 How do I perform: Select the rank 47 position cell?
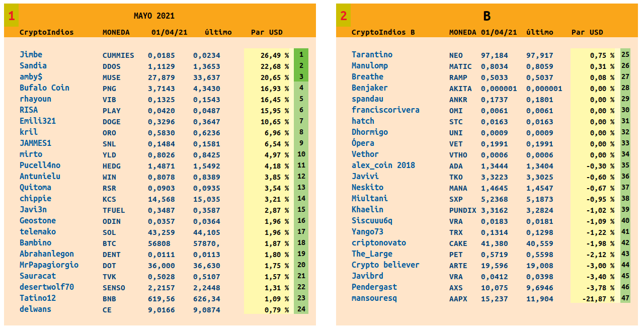625,298
